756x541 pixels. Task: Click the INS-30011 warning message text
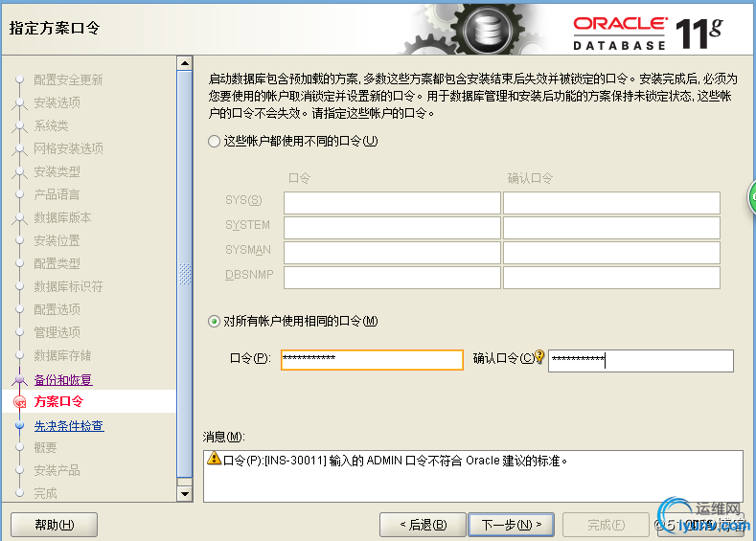click(395, 461)
